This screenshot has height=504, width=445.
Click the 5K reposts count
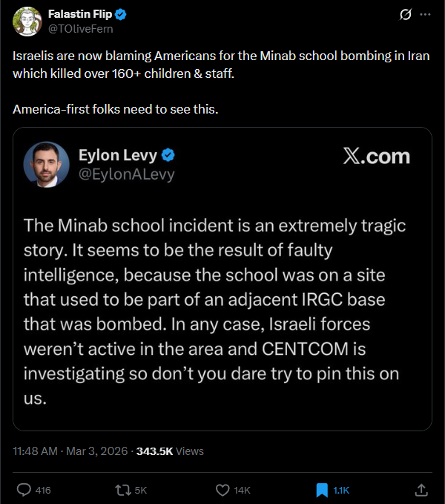139,490
